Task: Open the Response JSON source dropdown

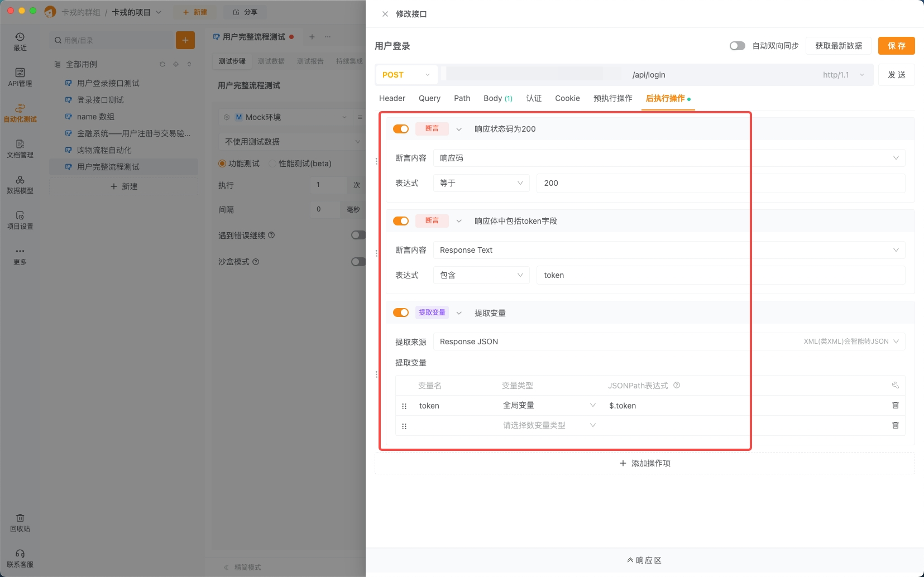Action: point(669,342)
